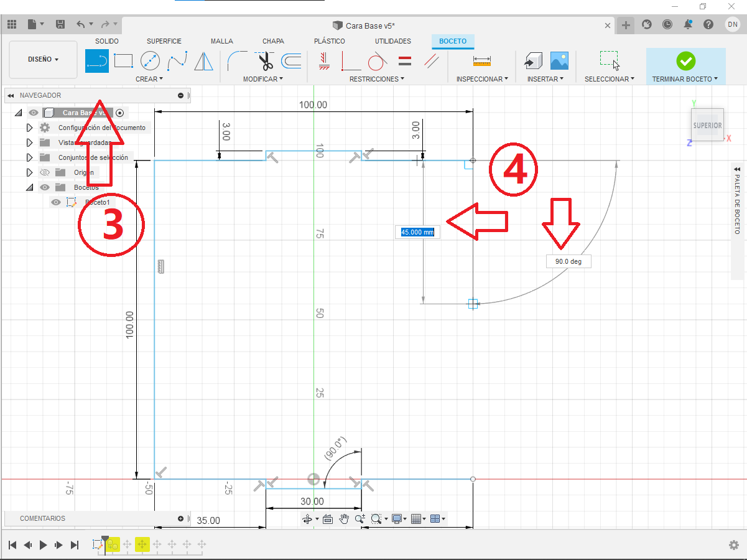Hide the Navegador panel using double arrows
The width and height of the screenshot is (747, 560).
click(11, 96)
